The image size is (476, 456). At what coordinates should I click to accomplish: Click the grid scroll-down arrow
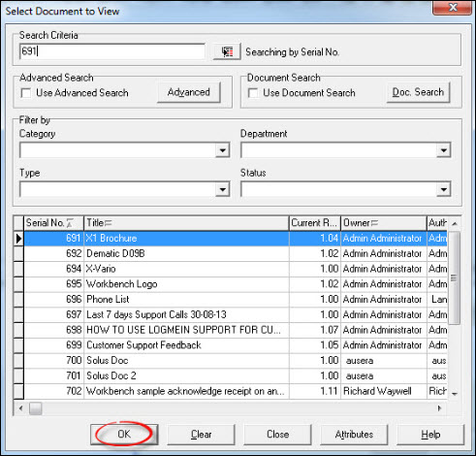455,394
